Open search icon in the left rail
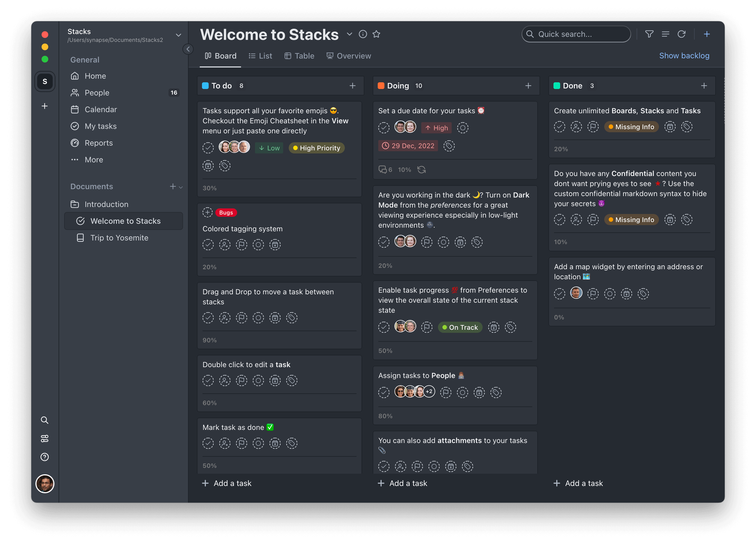 [x=45, y=420]
